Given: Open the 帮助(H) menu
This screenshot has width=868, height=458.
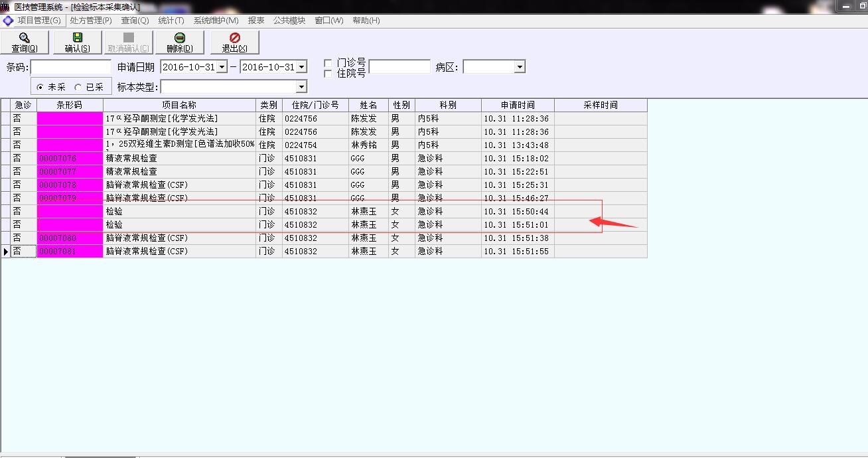Looking at the screenshot, I should 366,21.
